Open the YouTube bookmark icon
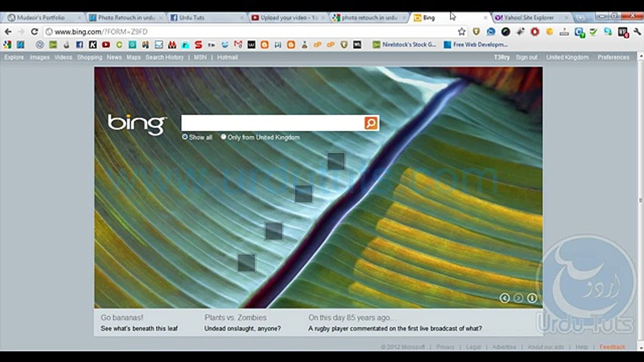 [x=106, y=45]
